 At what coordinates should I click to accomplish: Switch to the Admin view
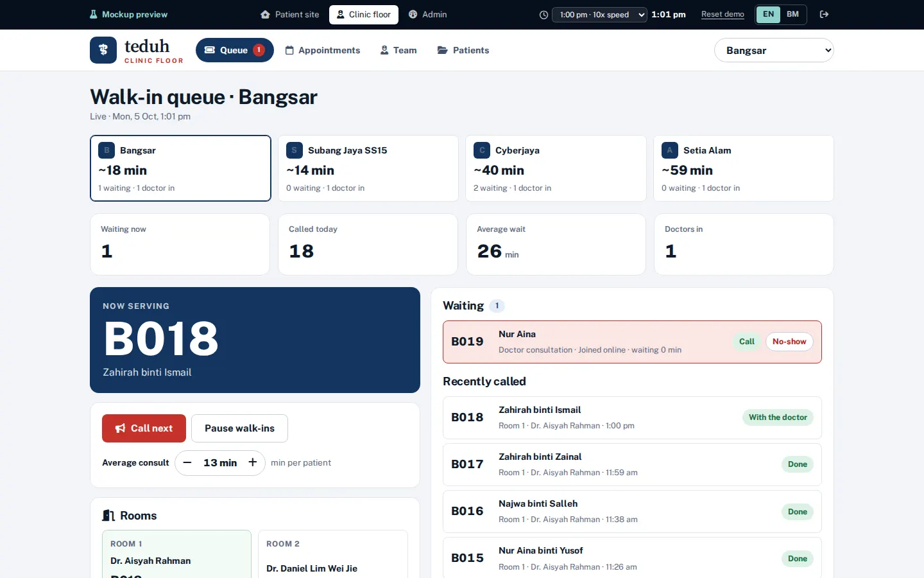click(x=427, y=14)
